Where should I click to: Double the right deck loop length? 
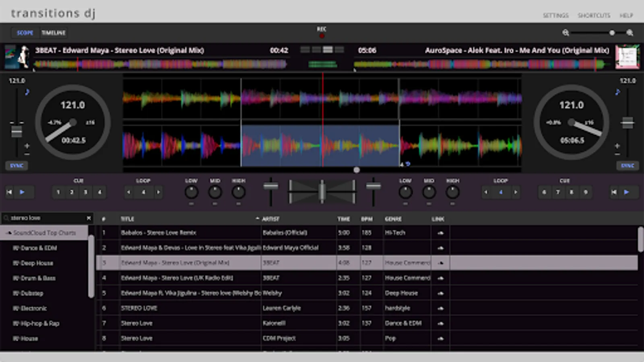pyautogui.click(x=516, y=192)
